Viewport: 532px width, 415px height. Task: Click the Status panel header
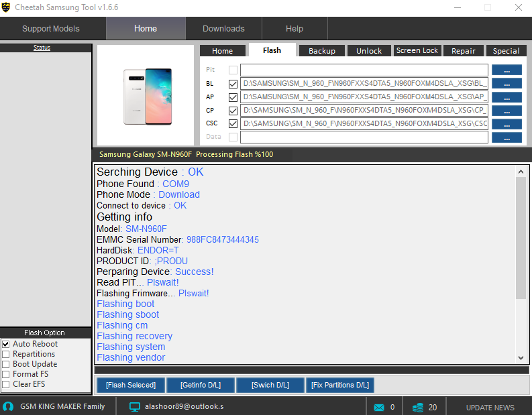[x=46, y=48]
